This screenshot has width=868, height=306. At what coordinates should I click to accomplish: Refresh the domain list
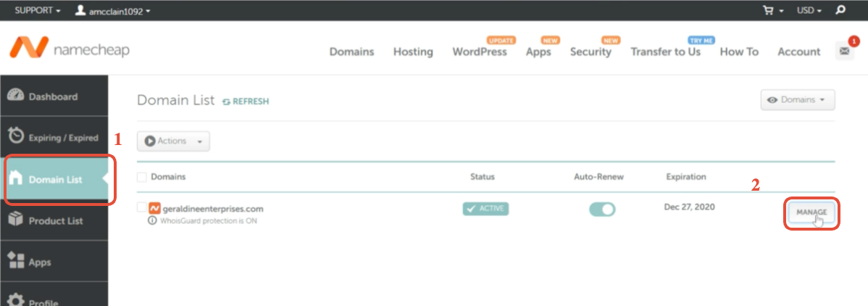(246, 102)
